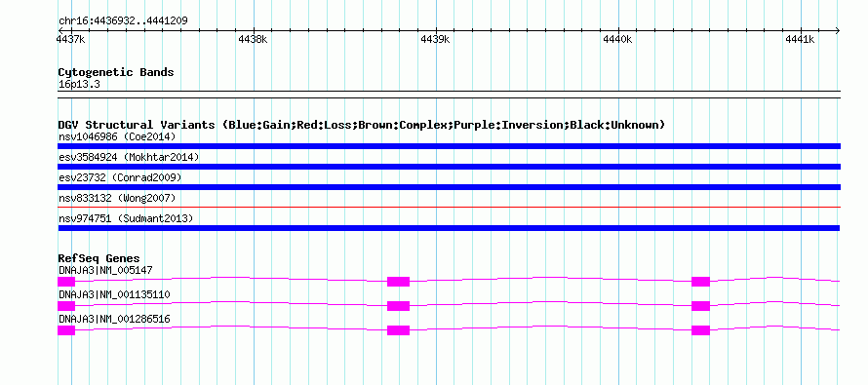Select the 4438k ruler tick label
Image resolution: width=868 pixels, height=385 pixels.
253,40
